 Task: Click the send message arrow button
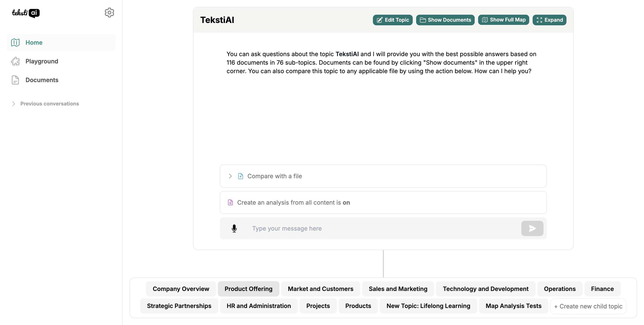click(x=532, y=228)
